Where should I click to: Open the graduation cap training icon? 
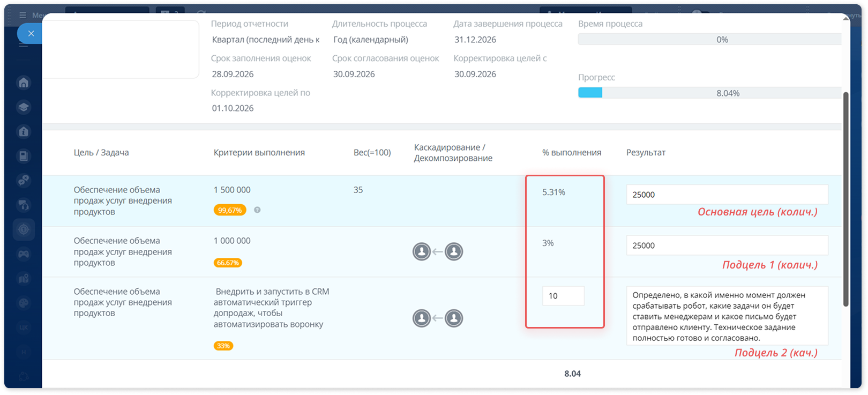[x=24, y=107]
